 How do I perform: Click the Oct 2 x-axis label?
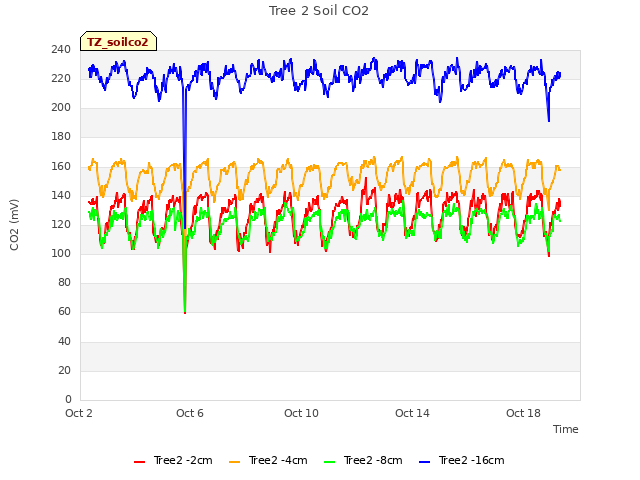tap(79, 413)
